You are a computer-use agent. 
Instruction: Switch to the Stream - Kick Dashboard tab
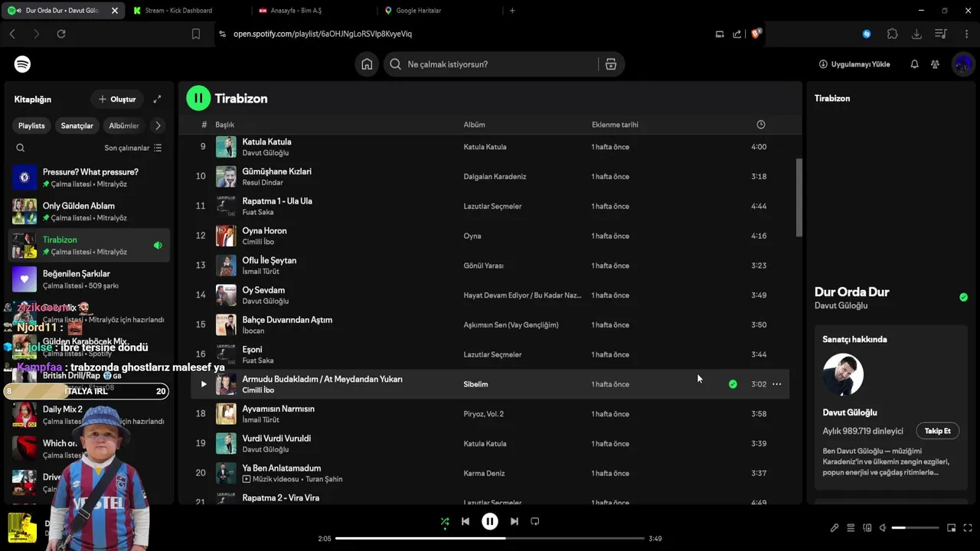tap(187, 11)
